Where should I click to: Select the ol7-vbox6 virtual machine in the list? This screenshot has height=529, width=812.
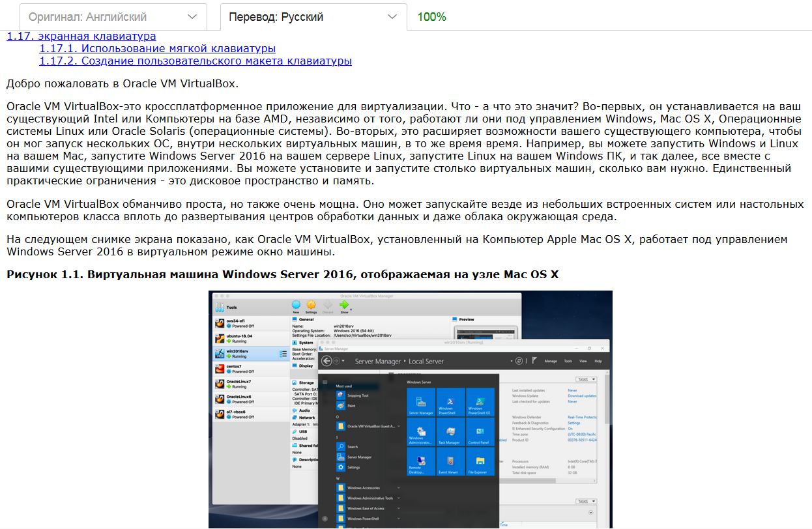point(251,414)
